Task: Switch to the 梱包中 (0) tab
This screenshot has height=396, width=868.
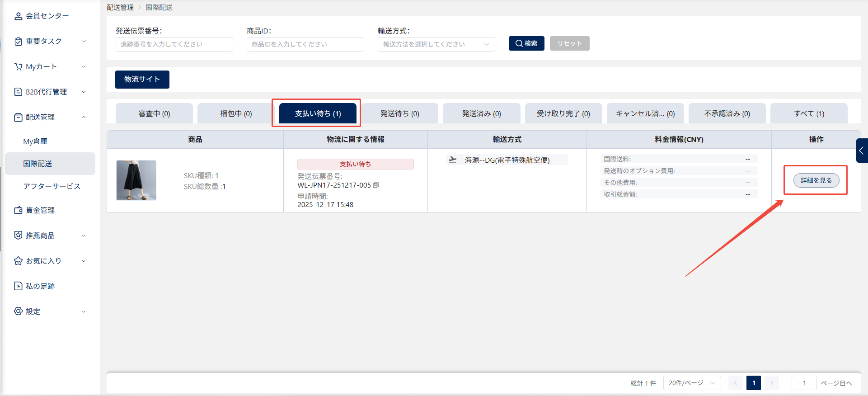Action: (x=236, y=113)
